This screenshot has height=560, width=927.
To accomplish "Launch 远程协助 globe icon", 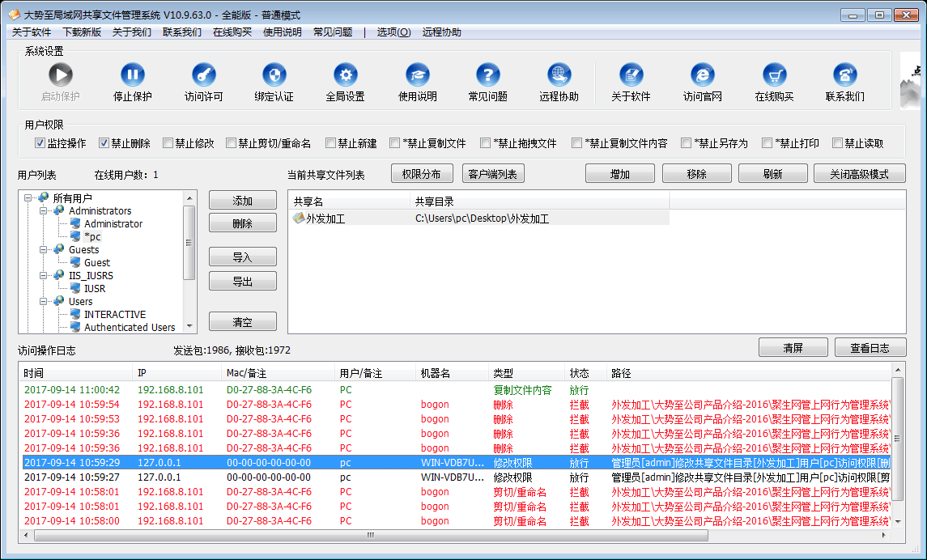I will (559, 75).
